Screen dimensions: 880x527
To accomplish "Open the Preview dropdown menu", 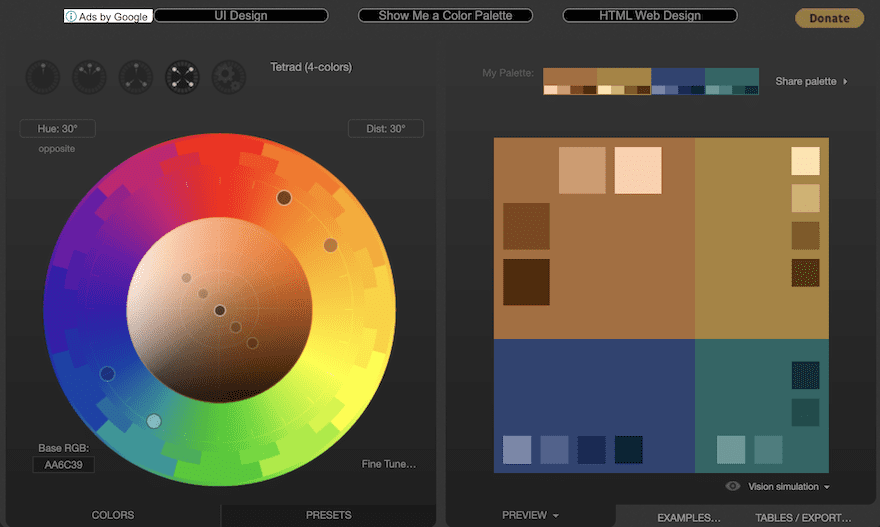I will click(531, 516).
